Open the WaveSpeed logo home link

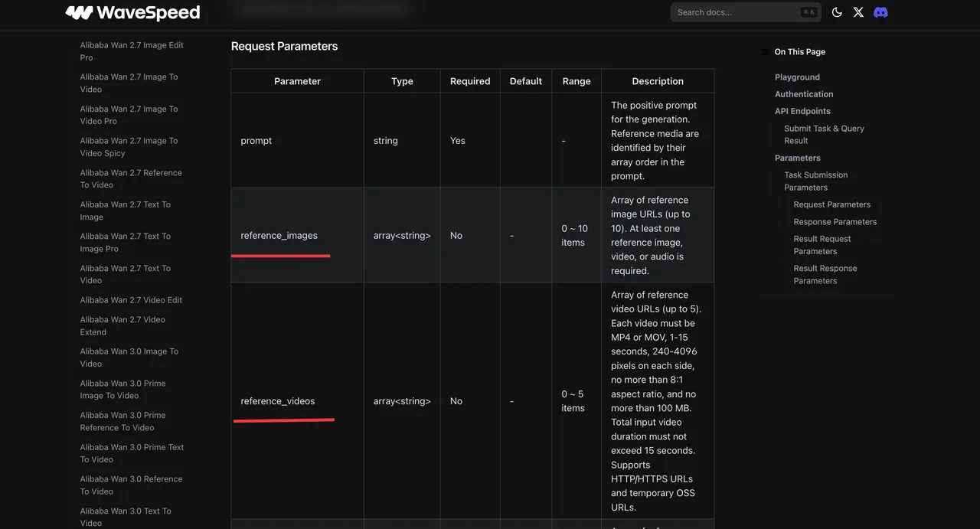pos(132,12)
